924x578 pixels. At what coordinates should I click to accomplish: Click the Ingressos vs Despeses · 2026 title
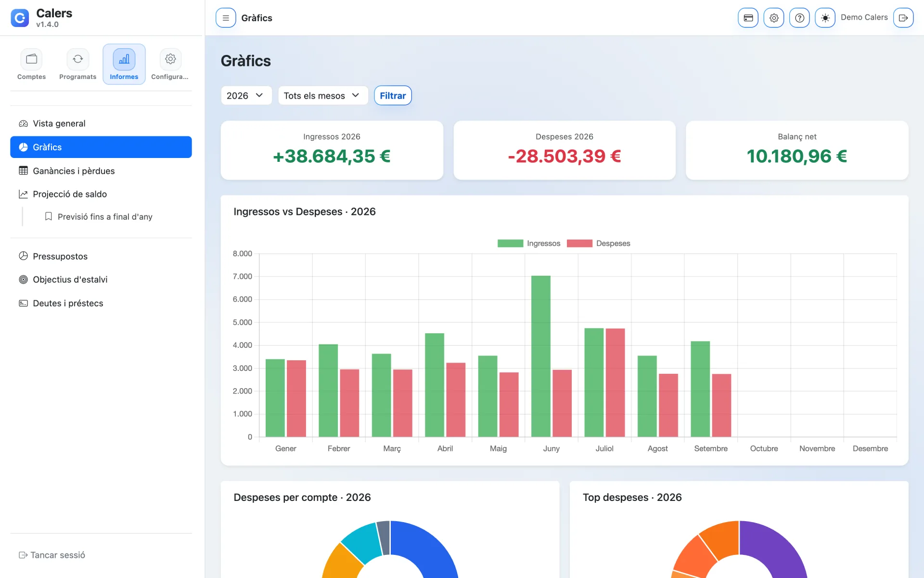pos(305,211)
